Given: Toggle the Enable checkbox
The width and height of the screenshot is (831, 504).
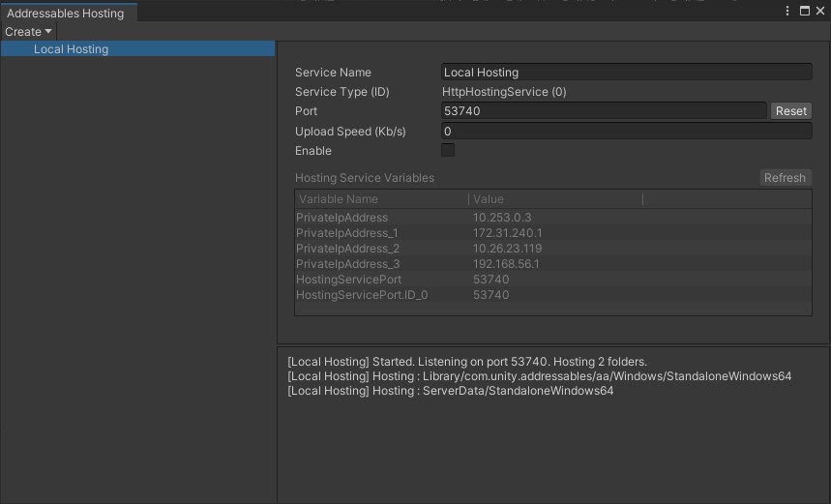Looking at the screenshot, I should [x=448, y=150].
